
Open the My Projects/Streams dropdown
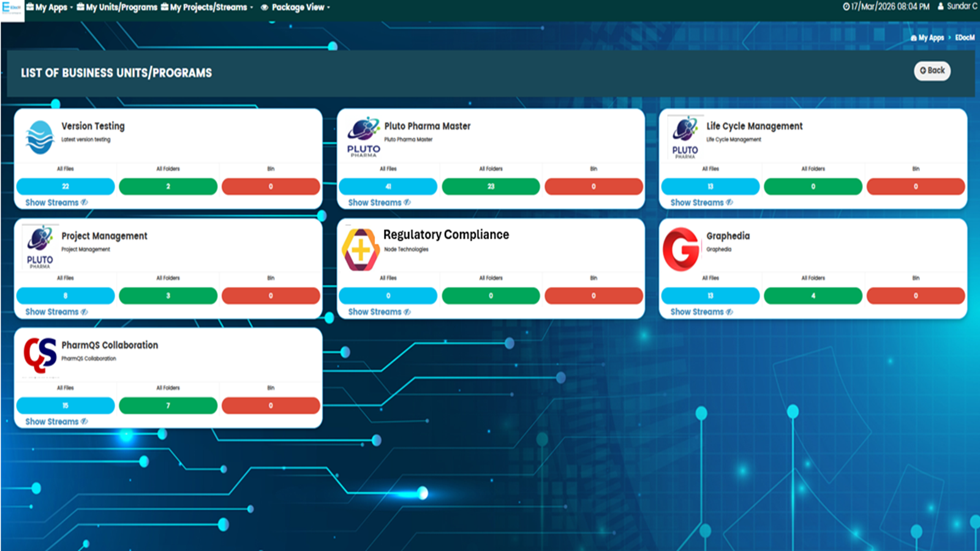tap(207, 7)
